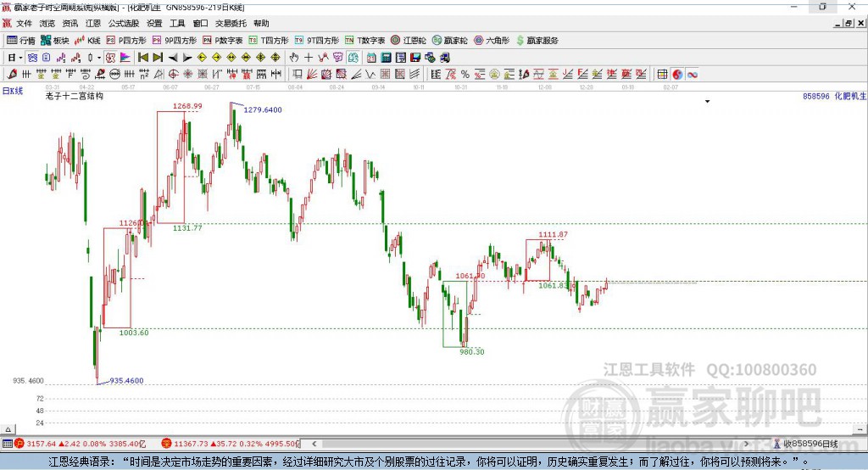Jump to first bar with skip-to-start icon
The width and height of the screenshot is (868, 470).
click(x=143, y=58)
